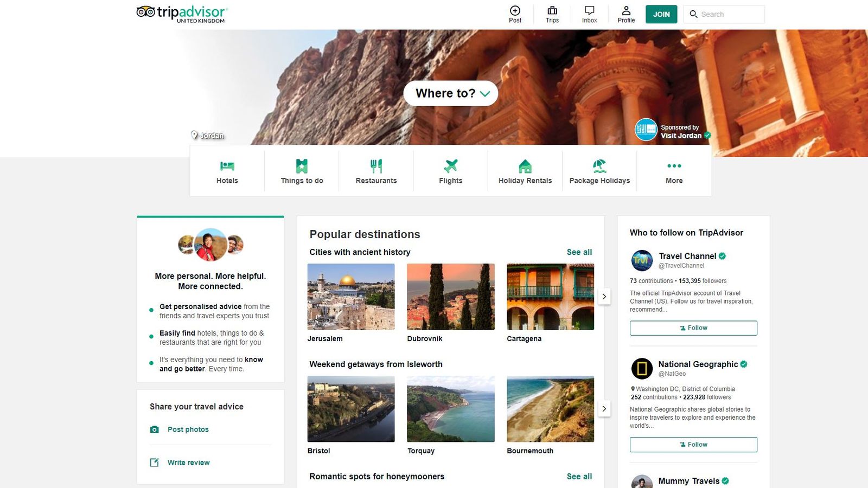This screenshot has width=868, height=488.
Task: Open the Jerusalem destination thumbnail
Action: (x=351, y=296)
